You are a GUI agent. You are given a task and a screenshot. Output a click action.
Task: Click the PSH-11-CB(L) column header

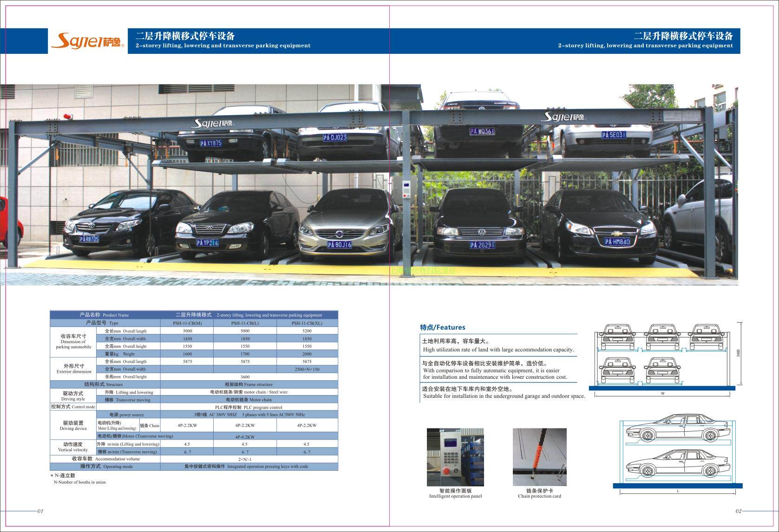pos(245,323)
